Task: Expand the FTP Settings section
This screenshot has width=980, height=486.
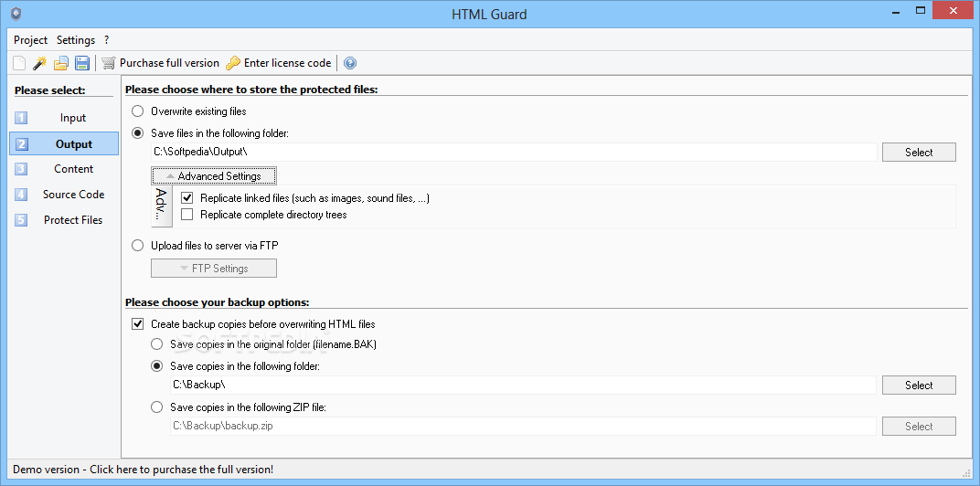Action: pyautogui.click(x=214, y=269)
